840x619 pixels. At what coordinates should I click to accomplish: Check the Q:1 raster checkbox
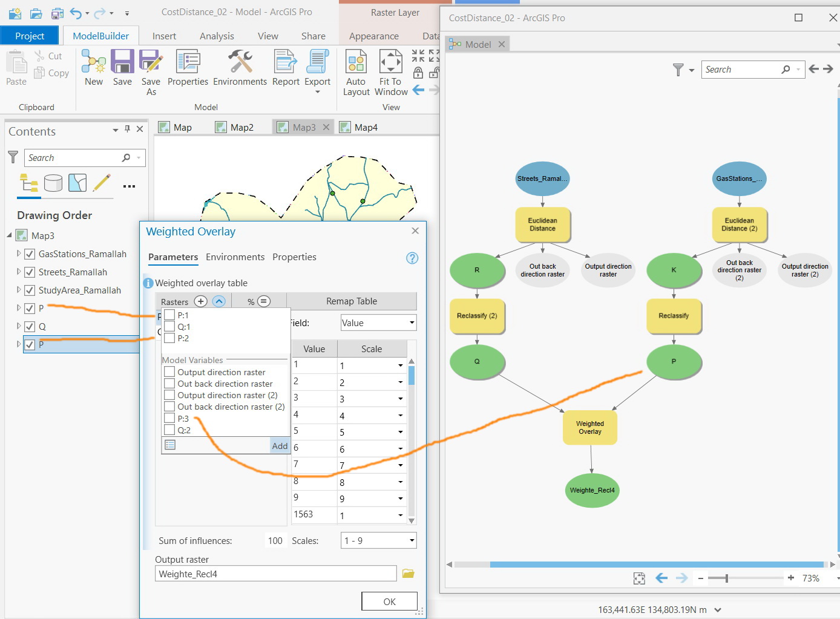point(169,327)
